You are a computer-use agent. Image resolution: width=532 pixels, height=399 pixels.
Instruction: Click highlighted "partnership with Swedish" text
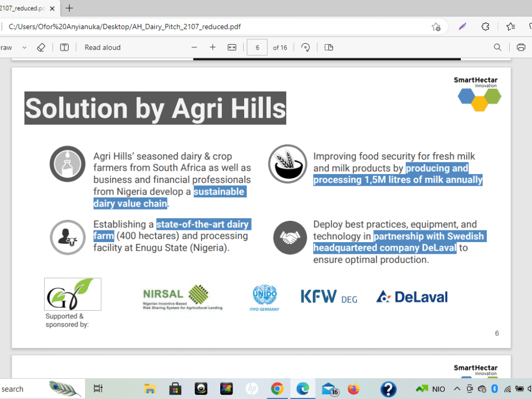tap(430, 236)
